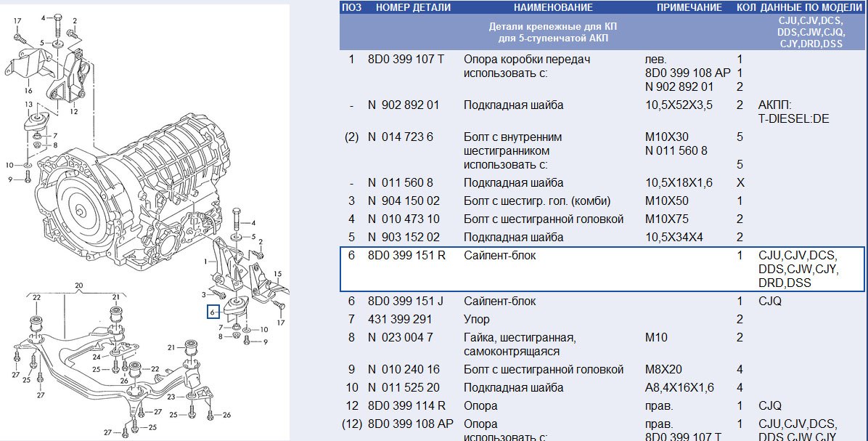Click the НОМЕР ДЕТАЛИ column header

point(413,7)
